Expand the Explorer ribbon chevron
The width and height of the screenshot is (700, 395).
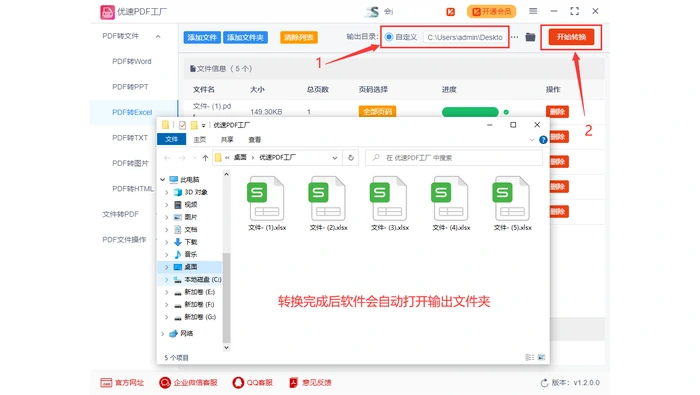[532, 140]
